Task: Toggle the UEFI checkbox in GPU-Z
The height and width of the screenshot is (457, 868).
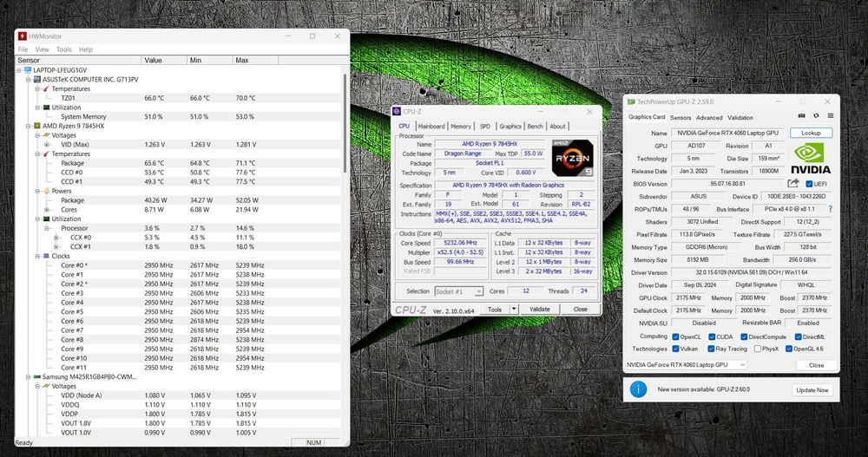Action: click(809, 184)
